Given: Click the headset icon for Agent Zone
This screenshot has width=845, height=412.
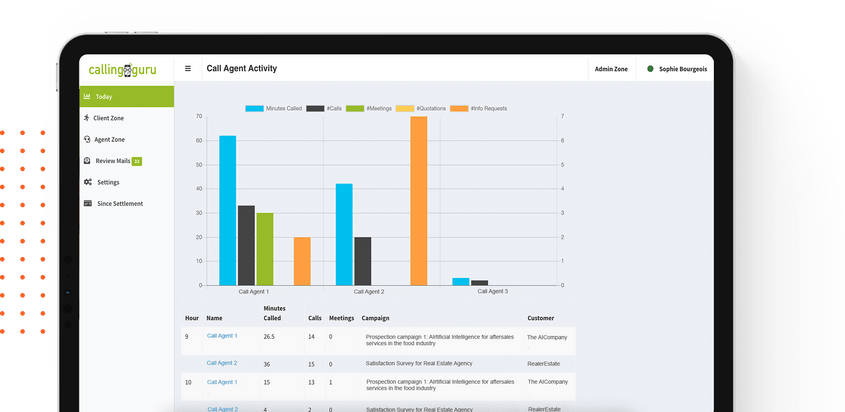Looking at the screenshot, I should pos(88,140).
